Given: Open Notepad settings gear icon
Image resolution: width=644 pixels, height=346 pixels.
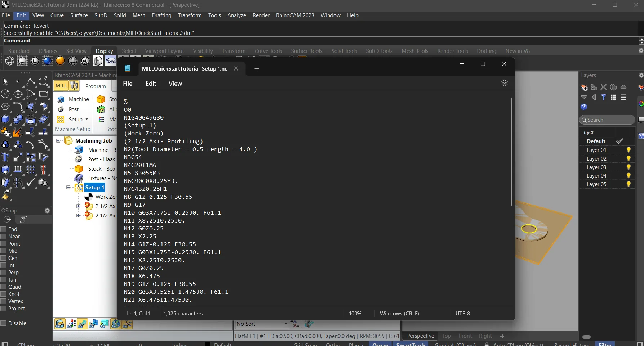Looking at the screenshot, I should click(505, 83).
